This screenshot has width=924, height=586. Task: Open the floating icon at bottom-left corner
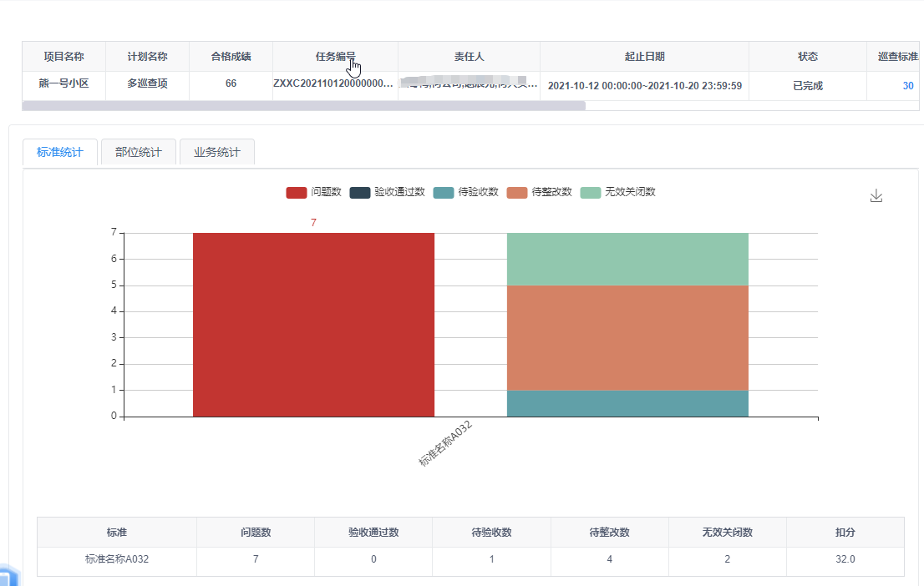pyautogui.click(x=8, y=576)
